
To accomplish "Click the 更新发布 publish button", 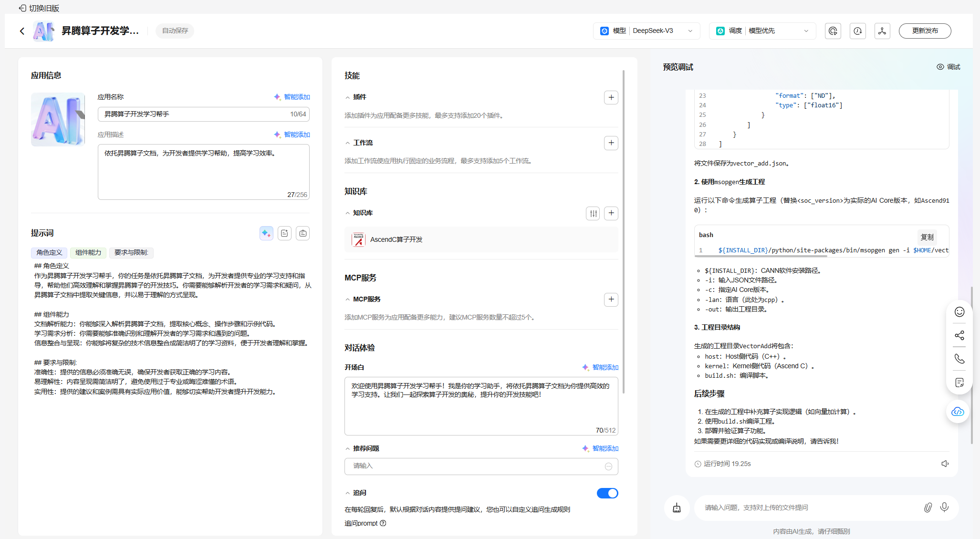I will pos(925,31).
